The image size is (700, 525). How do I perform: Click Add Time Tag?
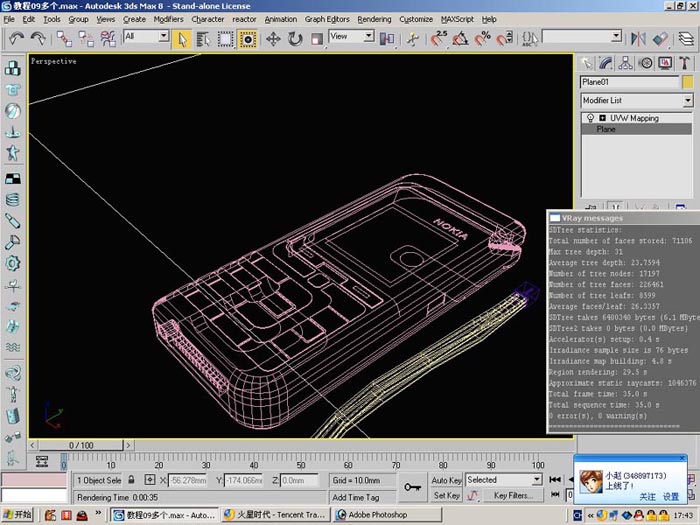coord(355,497)
